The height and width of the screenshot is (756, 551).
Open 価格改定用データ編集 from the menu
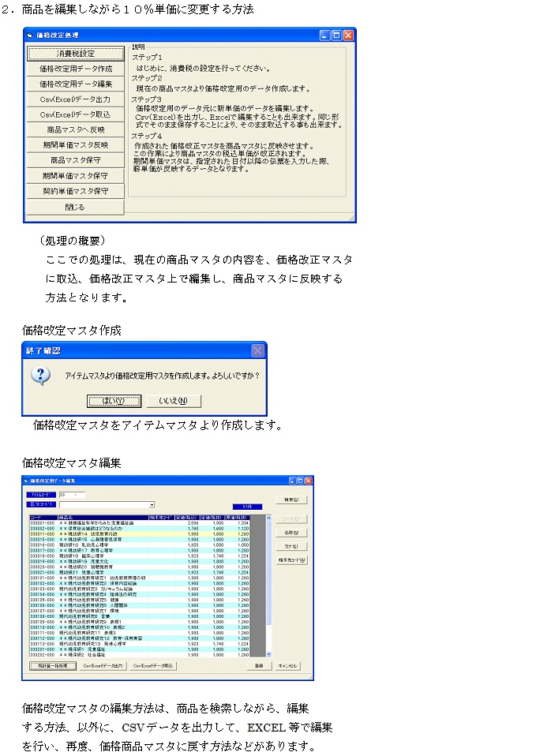click(x=76, y=84)
